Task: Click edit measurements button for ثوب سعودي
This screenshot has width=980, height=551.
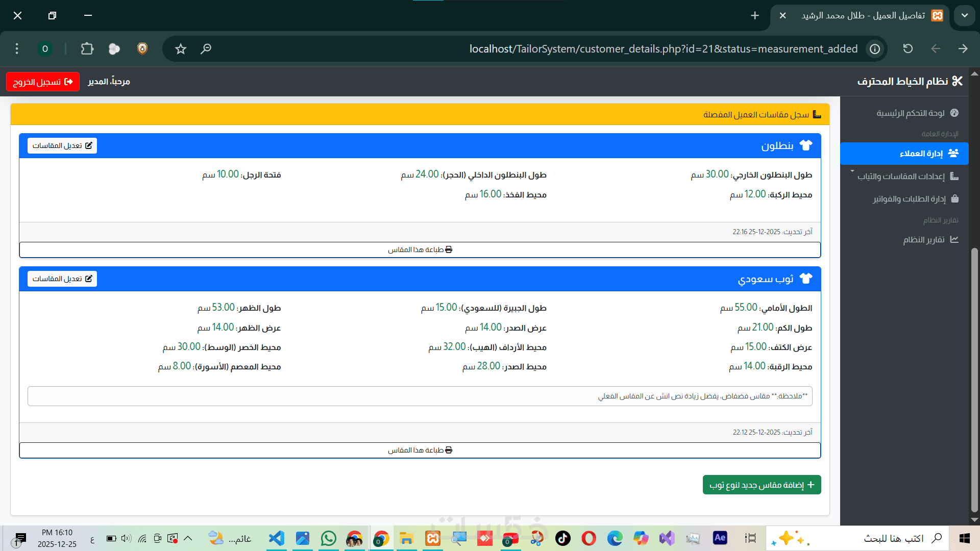Action: pos(62,279)
